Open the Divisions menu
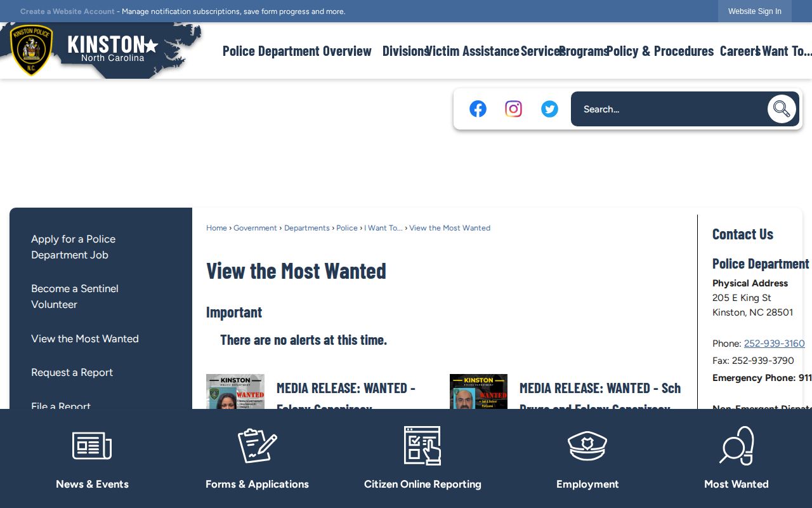 point(406,51)
